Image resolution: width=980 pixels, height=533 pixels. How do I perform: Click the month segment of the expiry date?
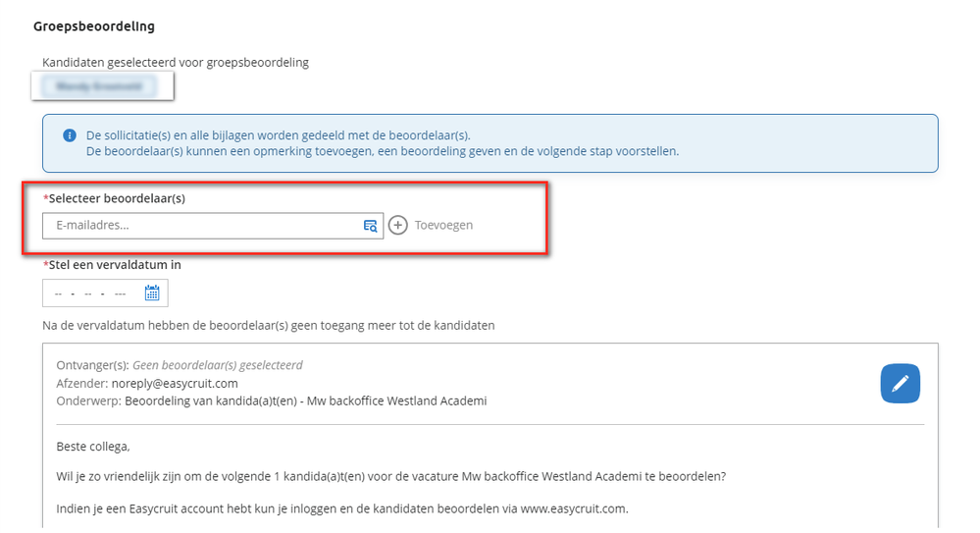tap(88, 293)
